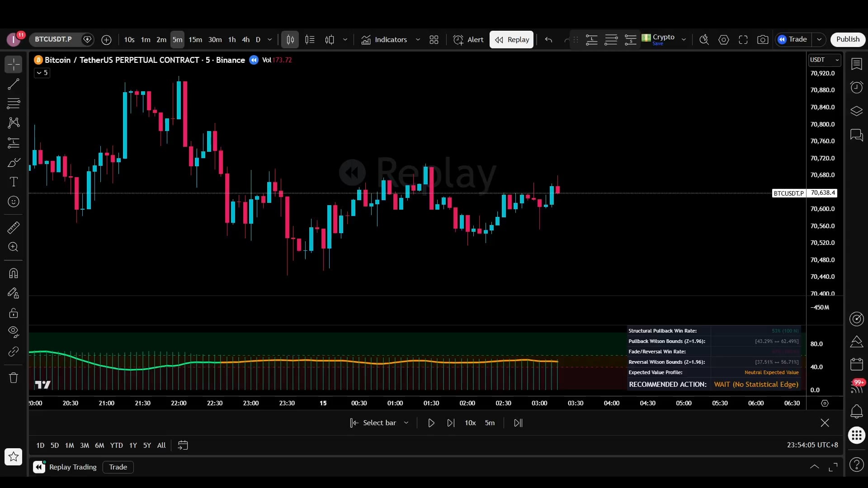The height and width of the screenshot is (488, 868).
Task: Select the crosshair cursor tool
Action: 14,65
